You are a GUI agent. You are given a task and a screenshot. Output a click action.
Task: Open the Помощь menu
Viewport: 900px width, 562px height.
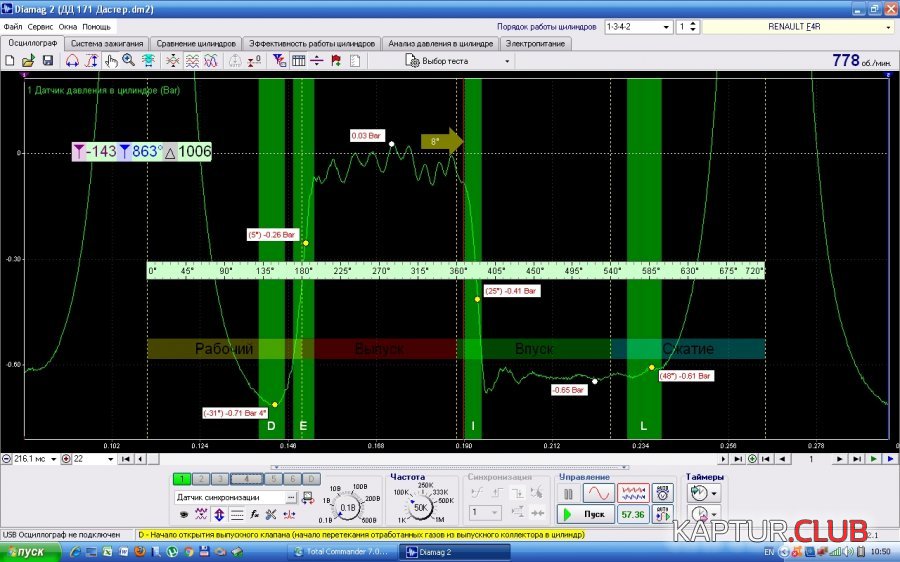96,26
